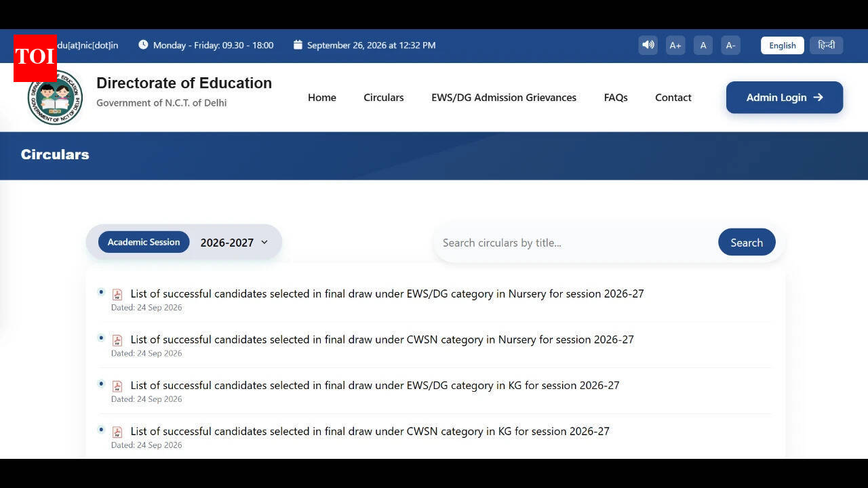
Task: Open CWSN KG successful candidates list
Action: pyautogui.click(x=370, y=431)
